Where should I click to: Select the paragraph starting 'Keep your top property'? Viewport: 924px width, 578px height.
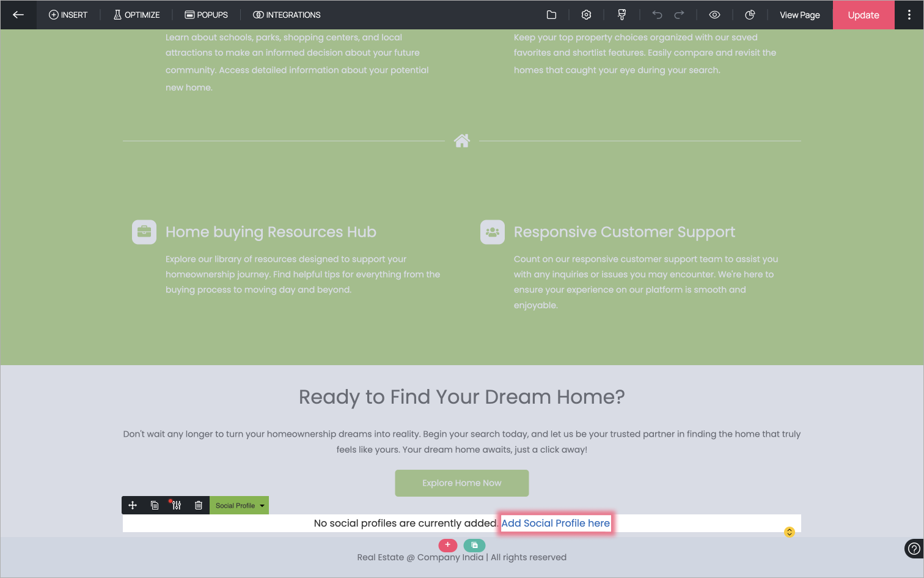645,54
